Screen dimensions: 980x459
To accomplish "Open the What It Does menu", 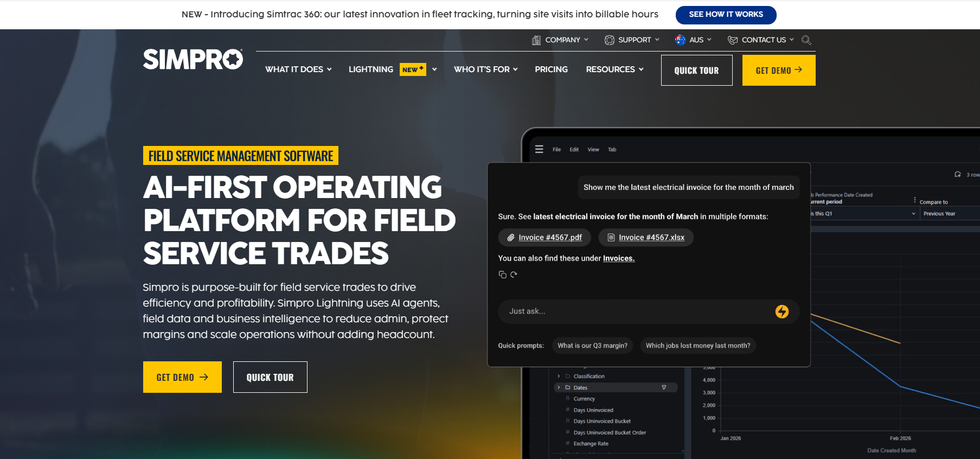I will [298, 69].
